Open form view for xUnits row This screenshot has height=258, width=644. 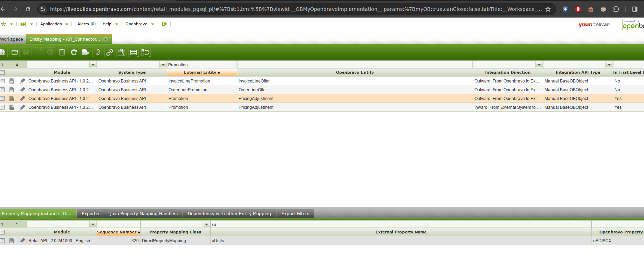click(12, 241)
